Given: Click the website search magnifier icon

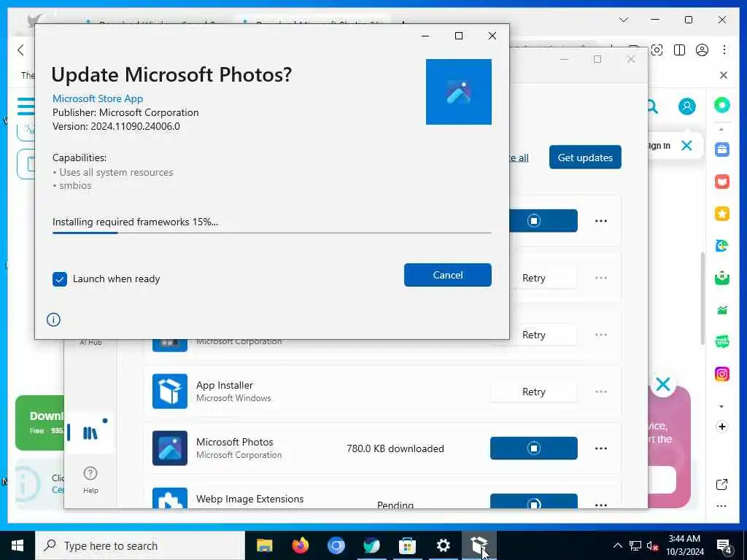Looking at the screenshot, I should coord(652,106).
